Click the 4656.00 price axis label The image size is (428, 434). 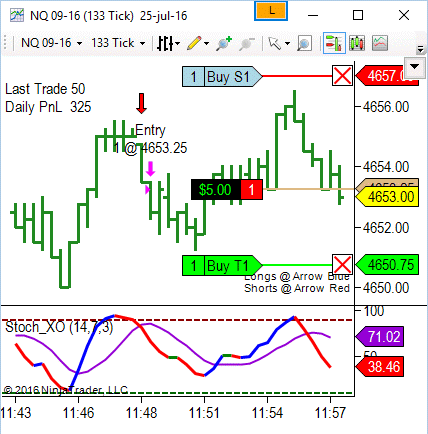tap(386, 107)
